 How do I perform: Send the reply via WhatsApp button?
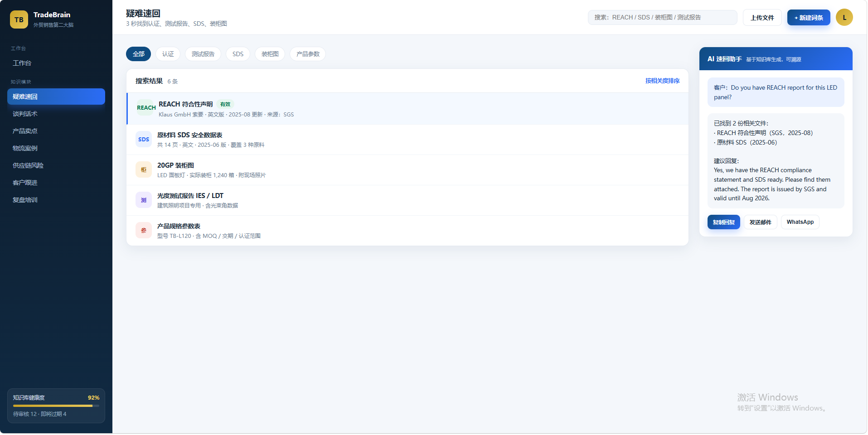pyautogui.click(x=800, y=222)
